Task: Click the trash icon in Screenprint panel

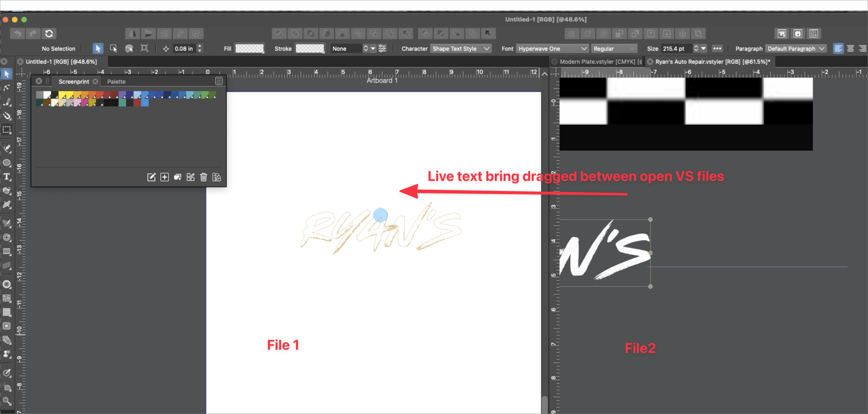Action: point(204,177)
